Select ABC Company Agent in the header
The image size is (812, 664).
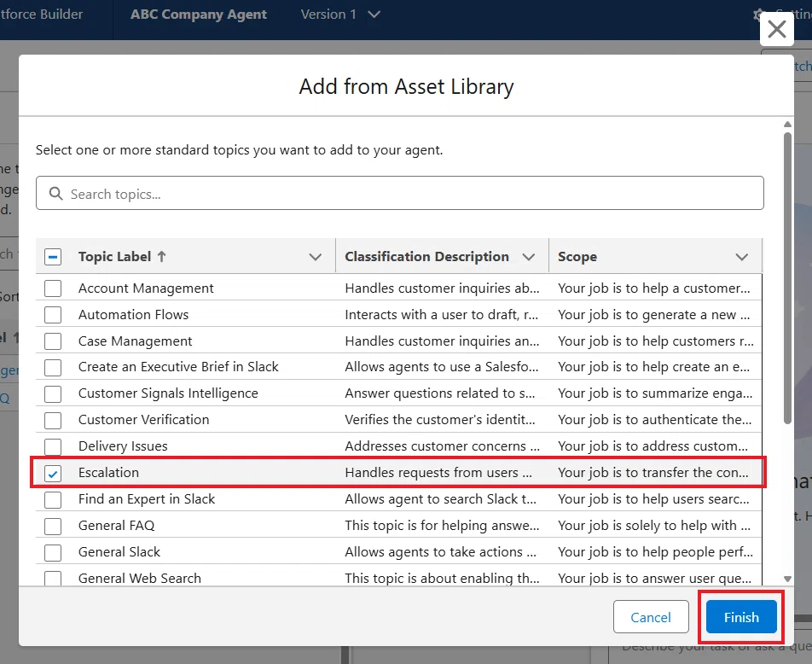[x=199, y=15]
